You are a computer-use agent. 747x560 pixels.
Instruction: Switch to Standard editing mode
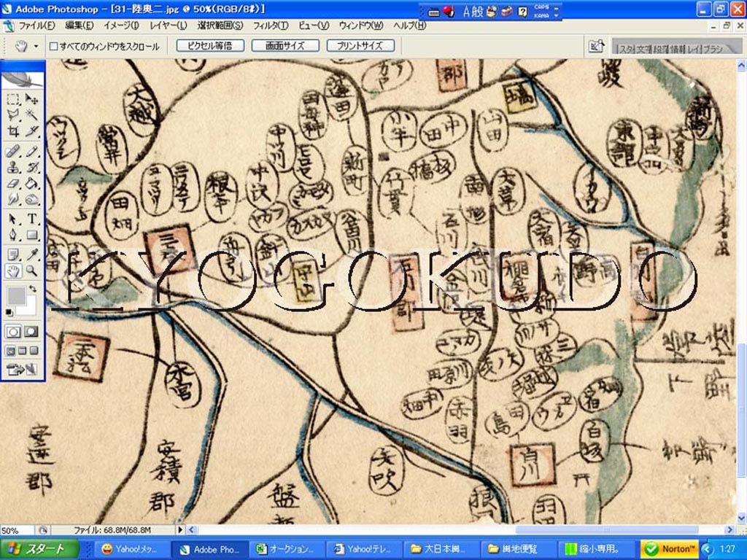(13, 332)
